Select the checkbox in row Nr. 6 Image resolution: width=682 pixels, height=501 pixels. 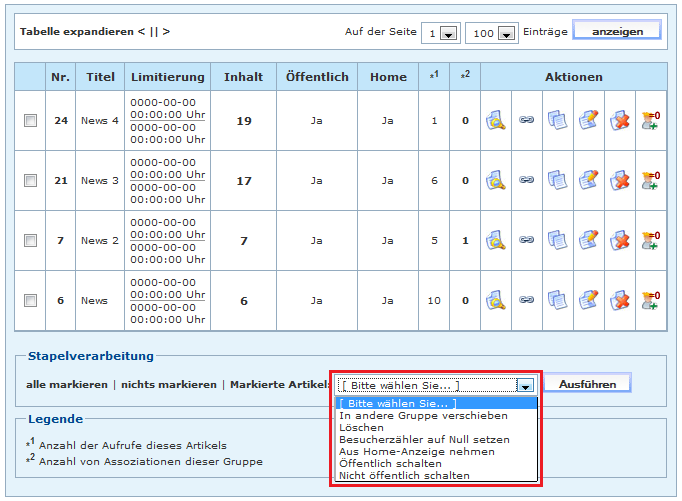click(x=31, y=300)
